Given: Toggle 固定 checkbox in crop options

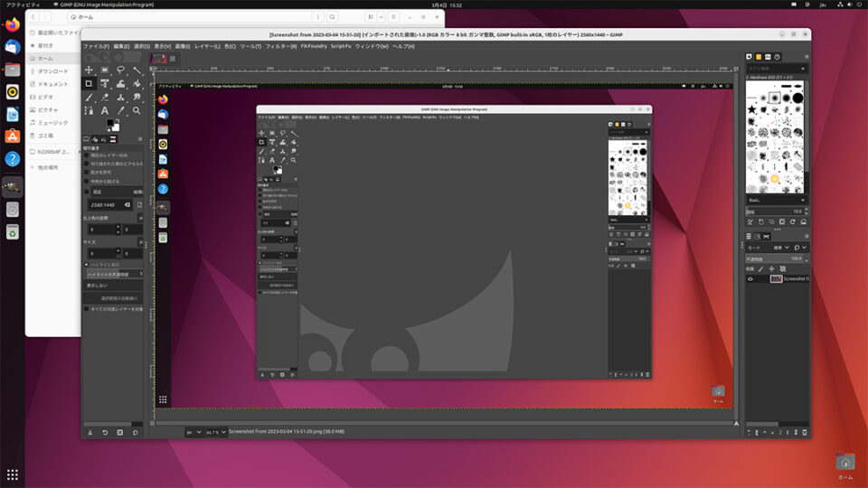Looking at the screenshot, I should pyautogui.click(x=87, y=192).
